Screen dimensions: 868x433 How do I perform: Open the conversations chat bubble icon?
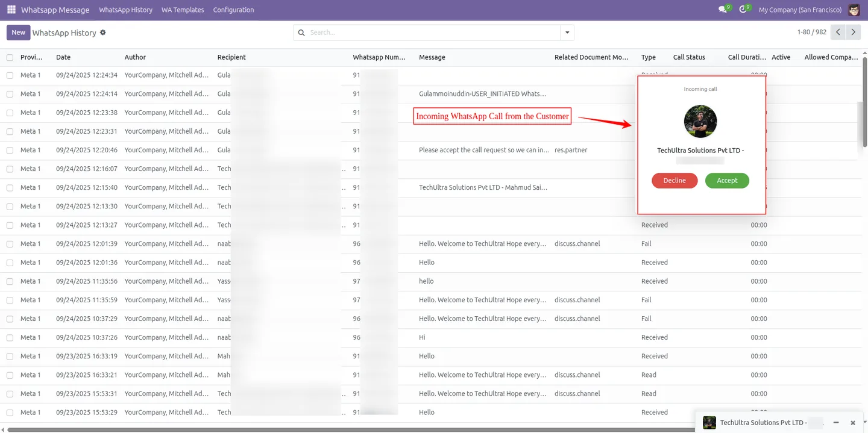point(723,10)
